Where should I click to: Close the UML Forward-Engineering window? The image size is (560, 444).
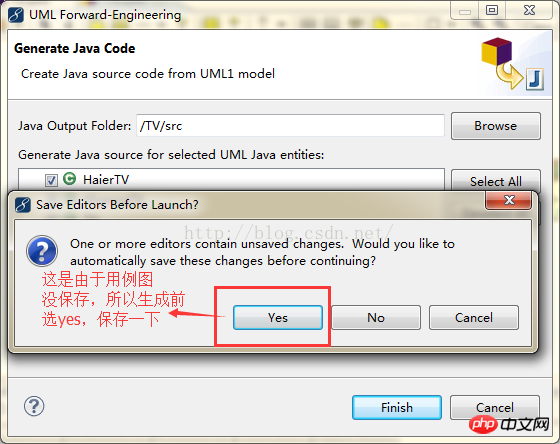tap(529, 10)
